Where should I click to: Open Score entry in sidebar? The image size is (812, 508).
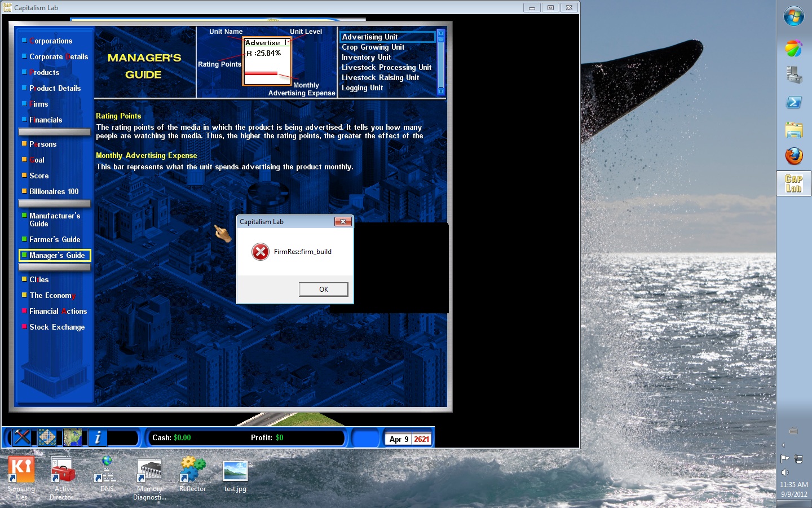coord(39,176)
